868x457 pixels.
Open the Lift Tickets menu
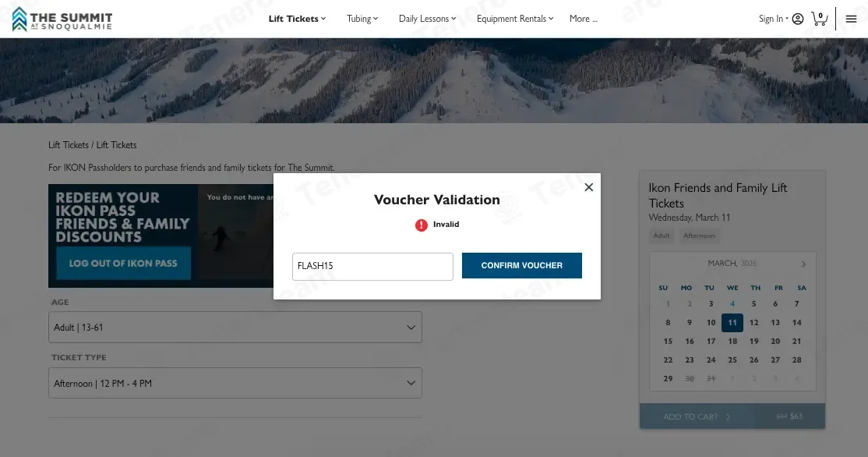[297, 19]
